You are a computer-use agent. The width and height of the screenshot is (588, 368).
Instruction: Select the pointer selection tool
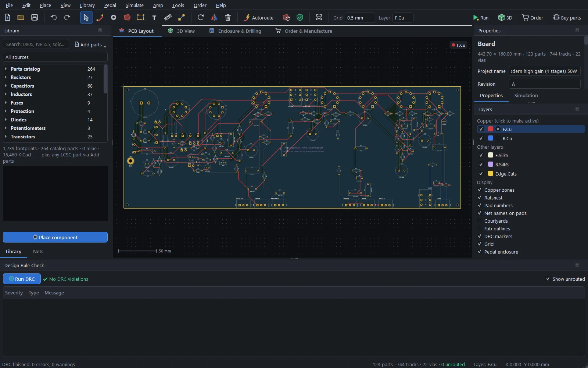coord(86,17)
